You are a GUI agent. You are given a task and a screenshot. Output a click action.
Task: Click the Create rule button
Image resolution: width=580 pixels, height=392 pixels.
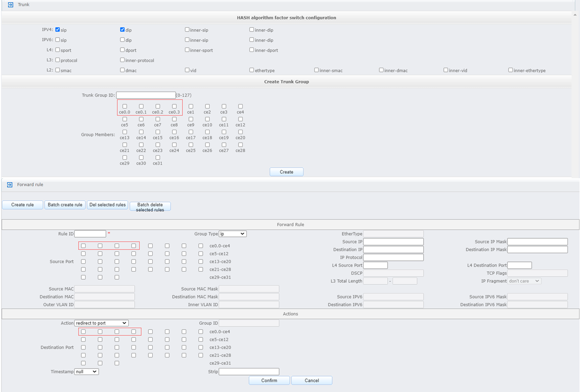(x=23, y=205)
